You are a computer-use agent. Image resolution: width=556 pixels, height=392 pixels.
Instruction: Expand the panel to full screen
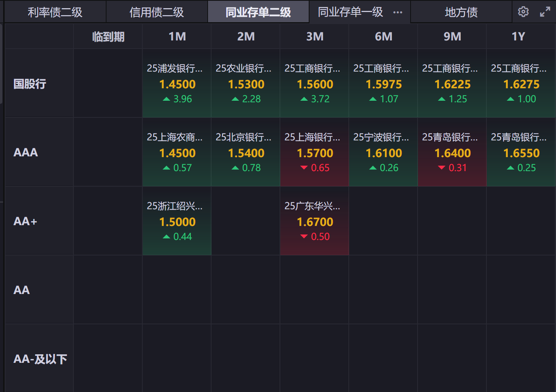(545, 12)
